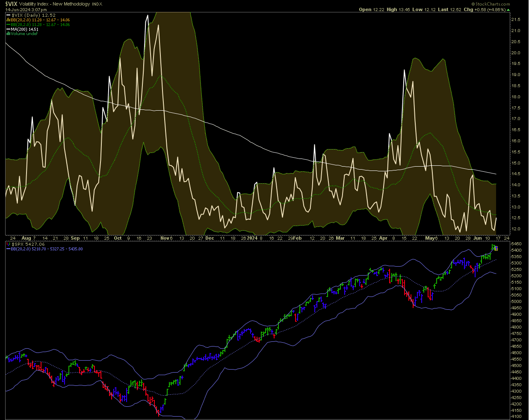Click the 2024 year label on the date axis

pos(252,238)
